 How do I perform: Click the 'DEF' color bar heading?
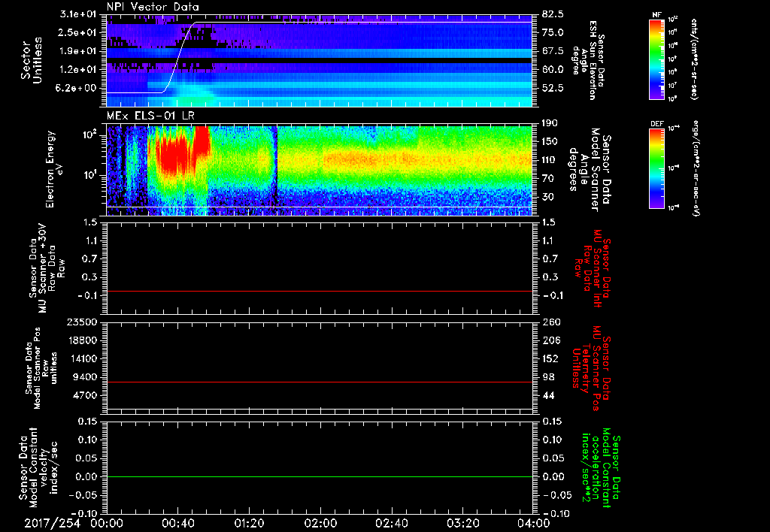(x=656, y=124)
